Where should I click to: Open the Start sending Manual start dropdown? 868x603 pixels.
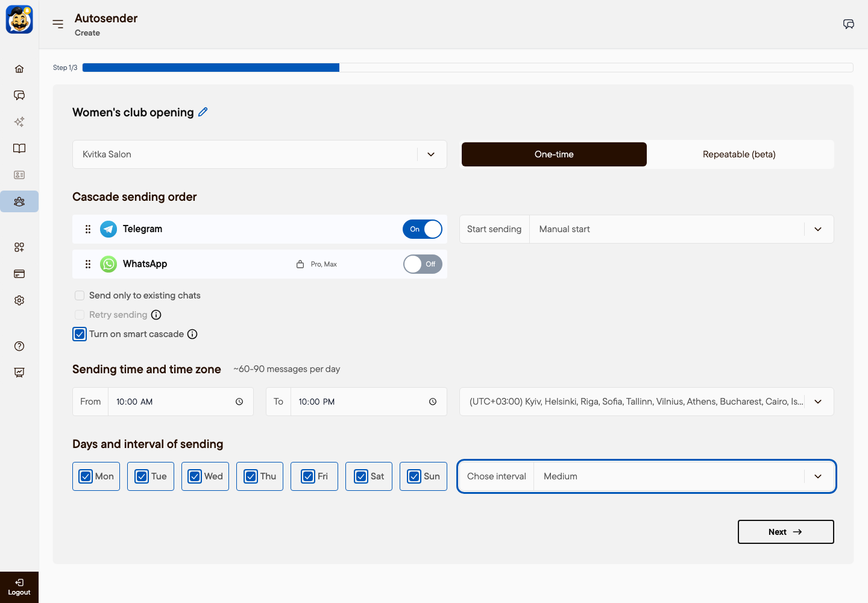coord(647,229)
